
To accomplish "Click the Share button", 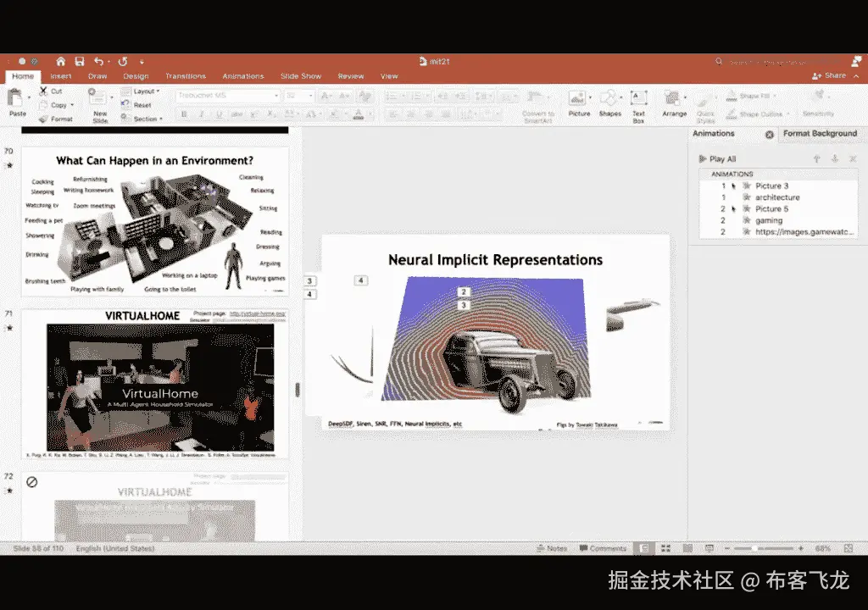I will 829,76.
